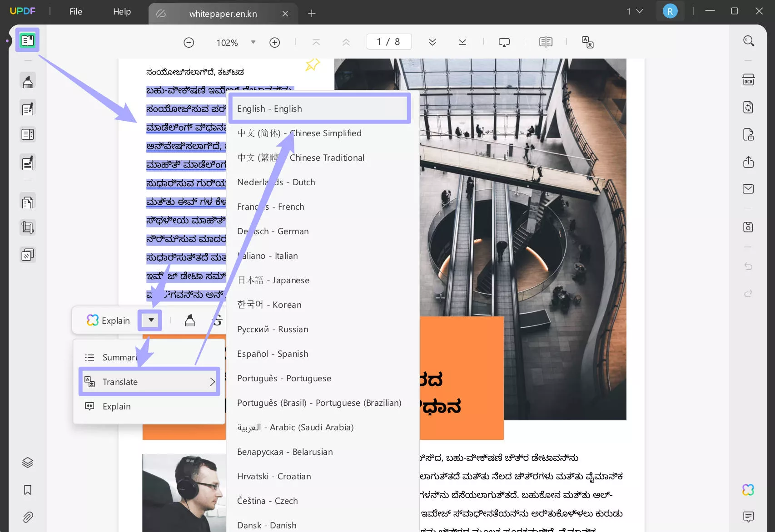The width and height of the screenshot is (775, 532).
Task: Open the Help menu
Action: (121, 11)
